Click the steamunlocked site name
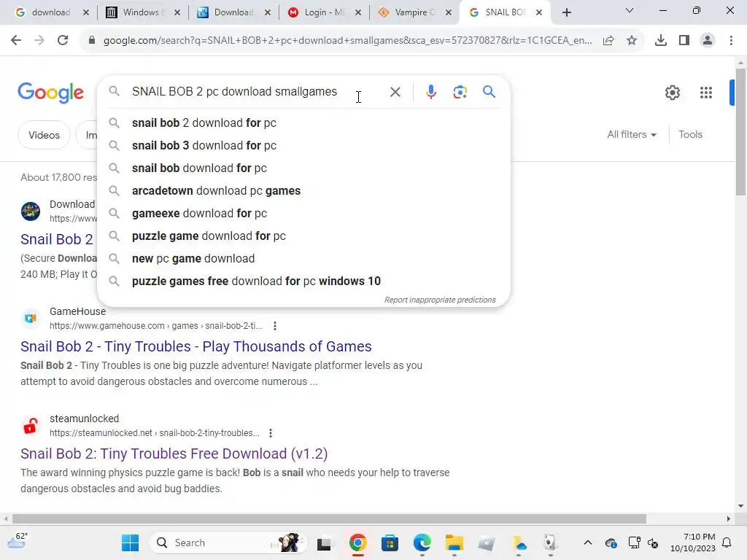This screenshot has width=747, height=560. coord(85,419)
